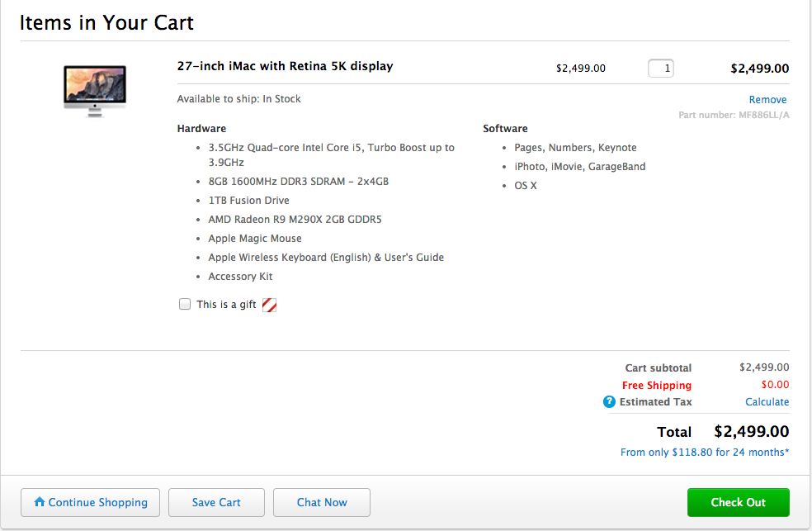
Task: Click the 'Free Shipping' label
Action: tap(657, 386)
